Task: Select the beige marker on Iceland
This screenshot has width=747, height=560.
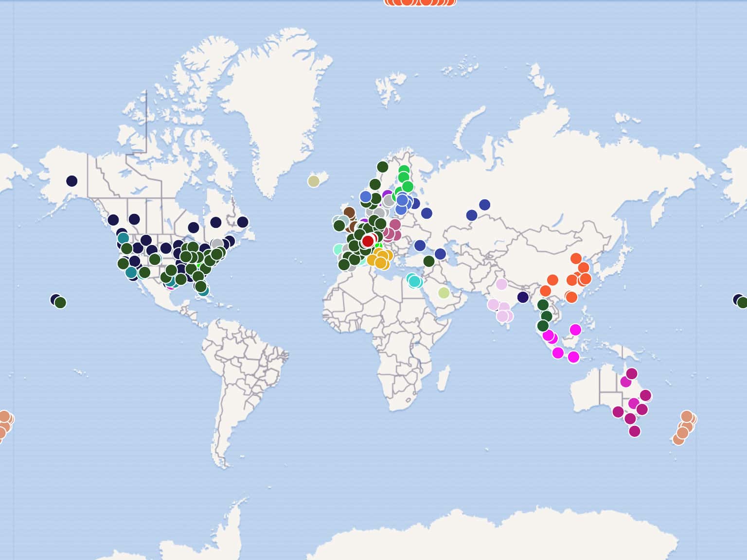Action: point(314,181)
